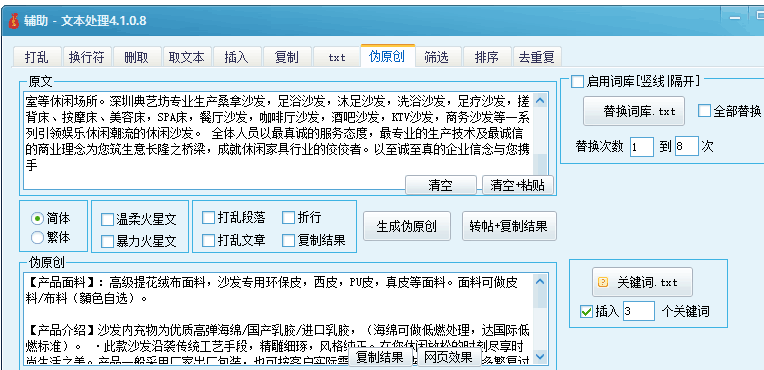
Task: Switch to the 筛选 tab
Action: click(437, 57)
